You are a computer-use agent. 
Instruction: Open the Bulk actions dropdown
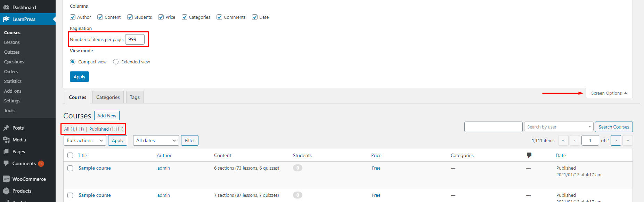click(84, 140)
